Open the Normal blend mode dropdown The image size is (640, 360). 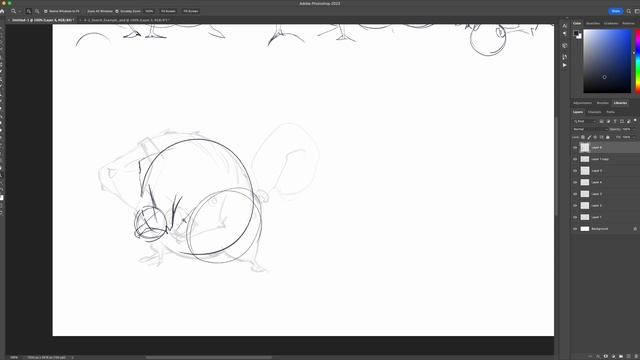590,129
